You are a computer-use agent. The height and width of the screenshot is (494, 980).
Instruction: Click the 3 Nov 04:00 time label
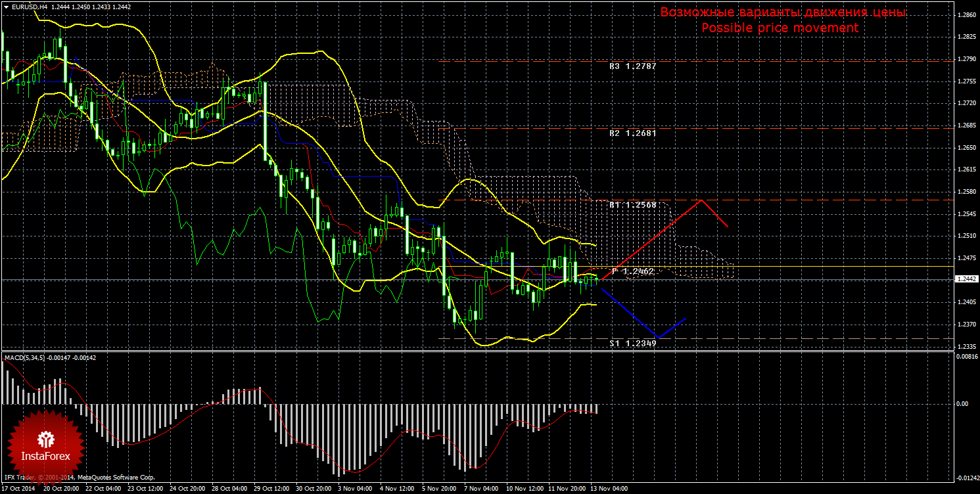pyautogui.click(x=354, y=489)
